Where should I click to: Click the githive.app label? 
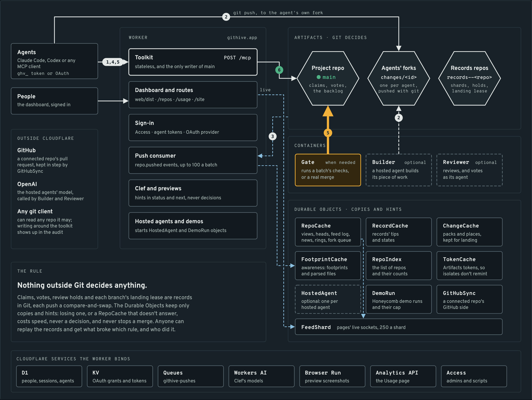pyautogui.click(x=242, y=37)
